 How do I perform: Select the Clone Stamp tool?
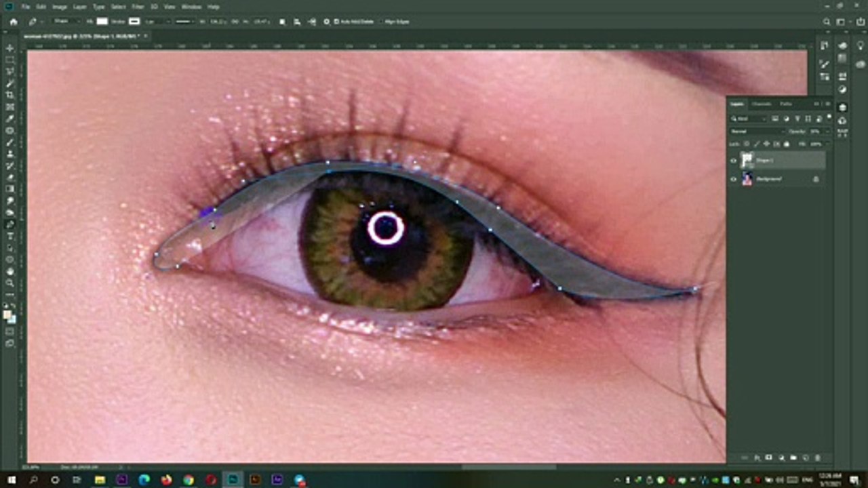(9, 154)
